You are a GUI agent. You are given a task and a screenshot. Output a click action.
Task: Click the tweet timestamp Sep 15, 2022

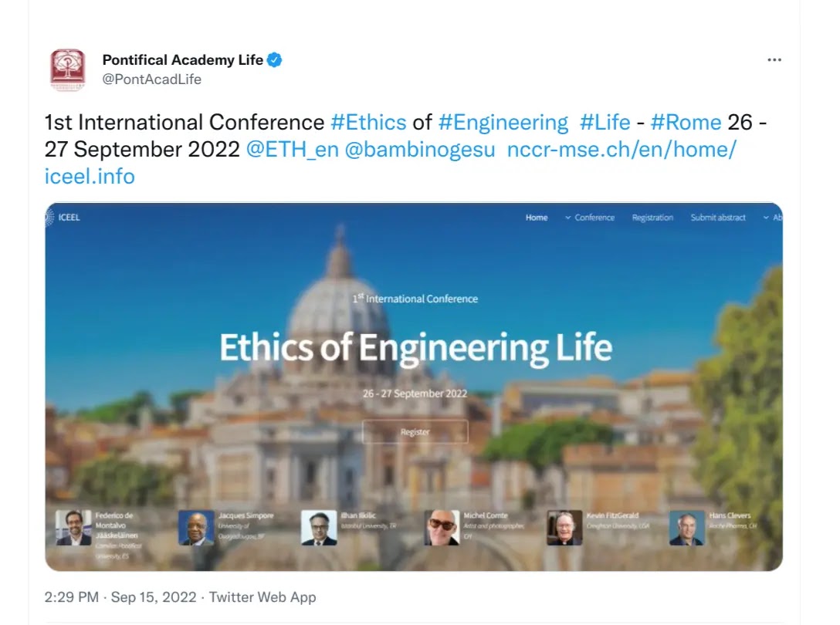click(156, 597)
